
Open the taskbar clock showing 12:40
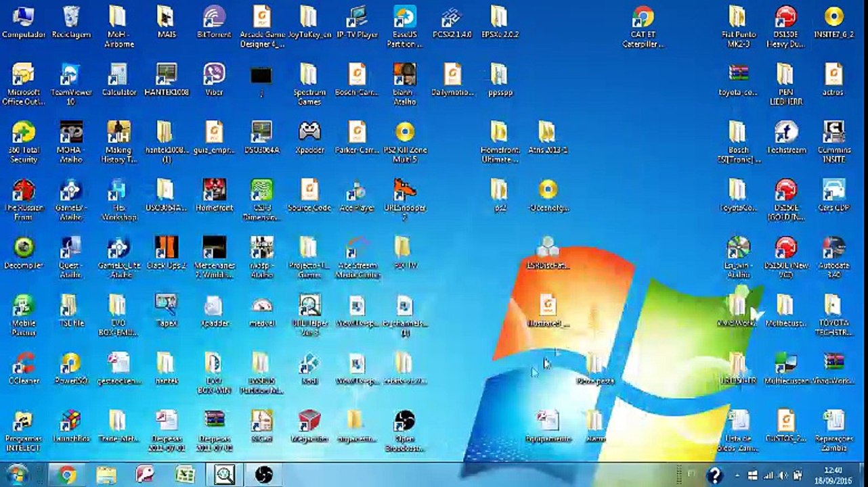833,475
